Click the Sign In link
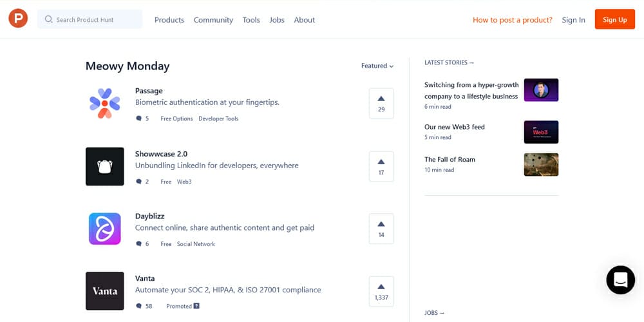This screenshot has height=322, width=644. [x=573, y=20]
